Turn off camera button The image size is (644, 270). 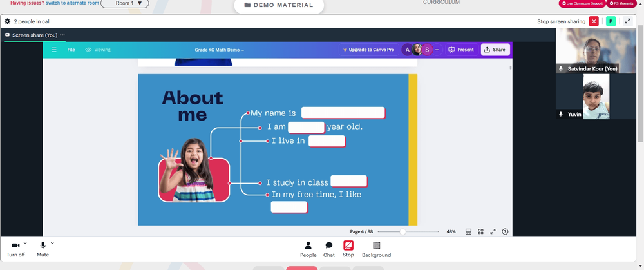click(15, 249)
